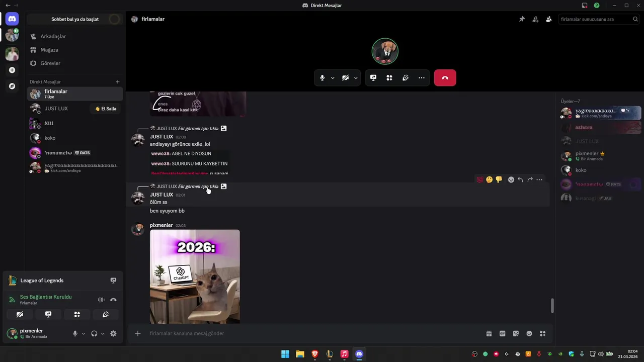Image resolution: width=644 pixels, height=362 pixels.
Task: Open the emoji picker in the message box
Action: [529, 333]
